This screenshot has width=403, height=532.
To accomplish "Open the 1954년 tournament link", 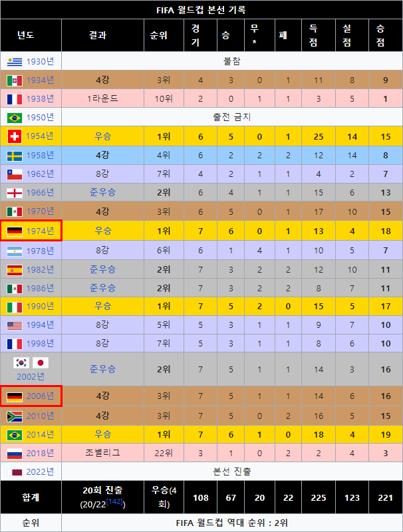I will (x=40, y=136).
